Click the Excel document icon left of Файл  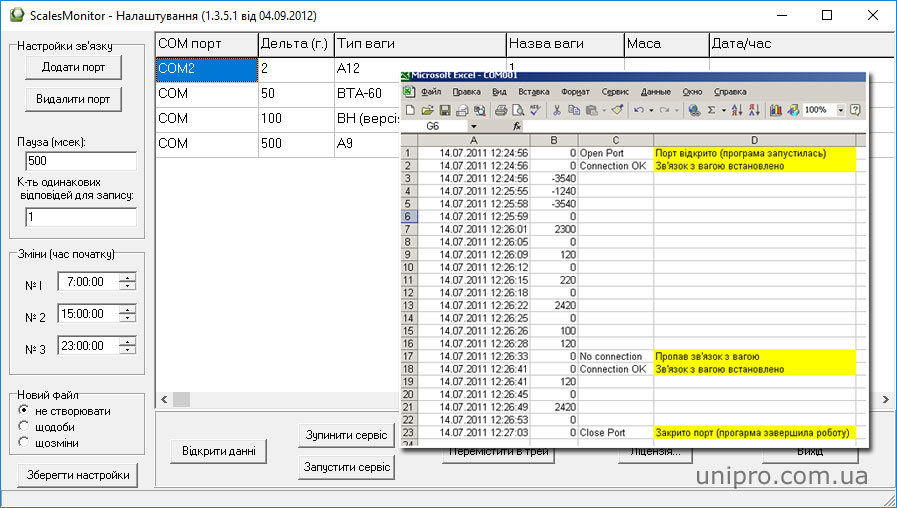click(x=408, y=92)
